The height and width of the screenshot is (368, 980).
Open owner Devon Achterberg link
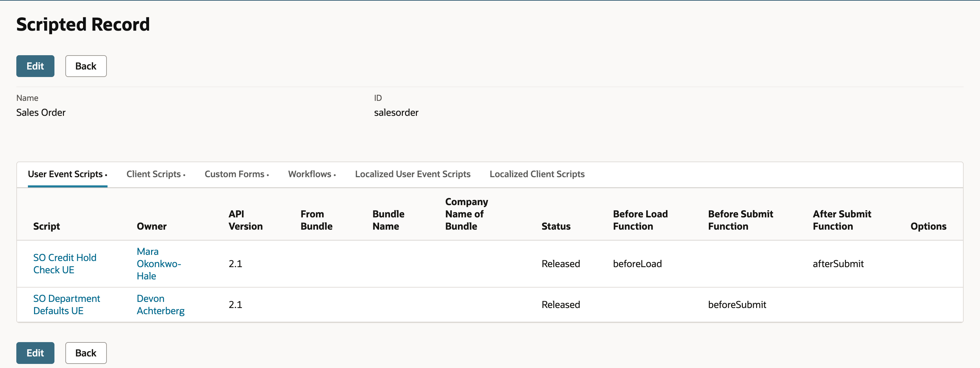tap(161, 305)
